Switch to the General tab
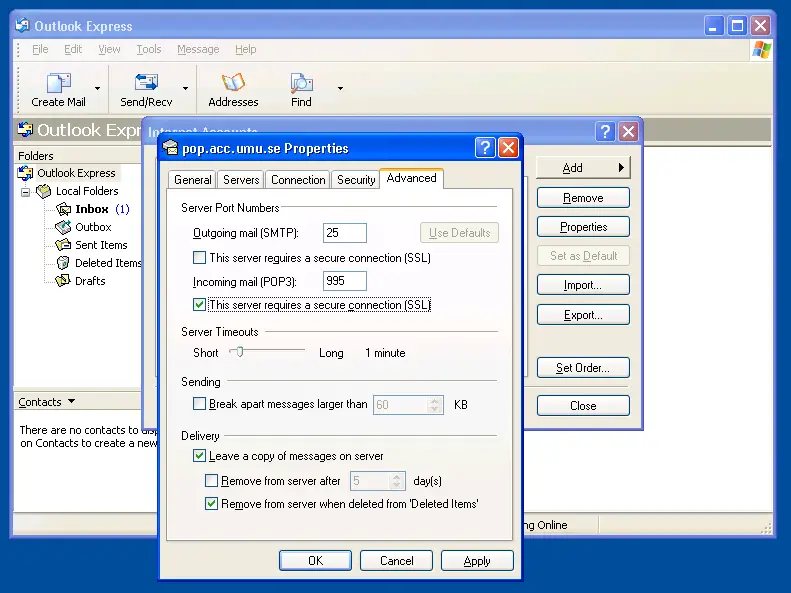Screen dimensions: 791x593 click(192, 180)
